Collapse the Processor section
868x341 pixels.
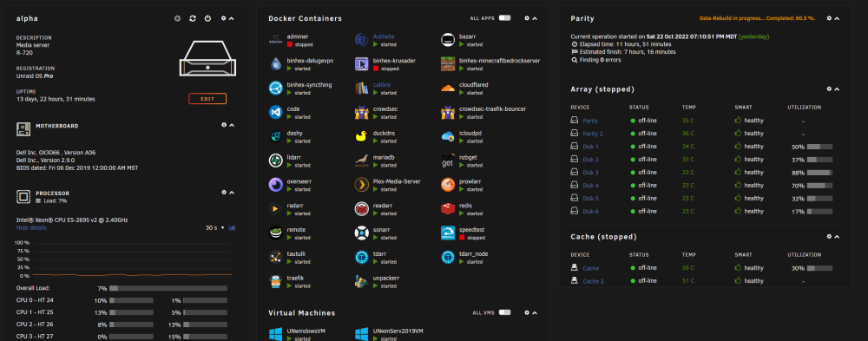(232, 193)
